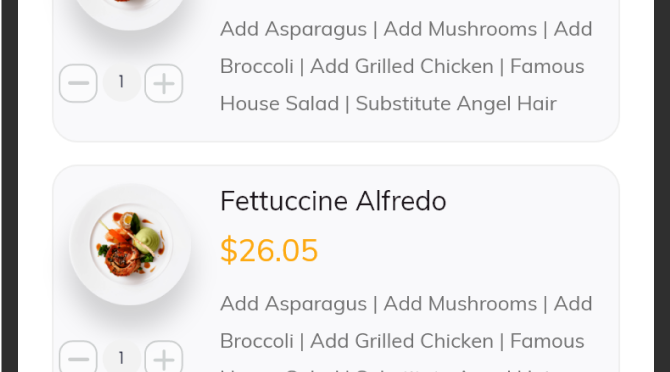This screenshot has width=670, height=372.
Task: Click 'Add Grilled Chicken' in Fettuccine Alfredo card
Action: (x=402, y=341)
